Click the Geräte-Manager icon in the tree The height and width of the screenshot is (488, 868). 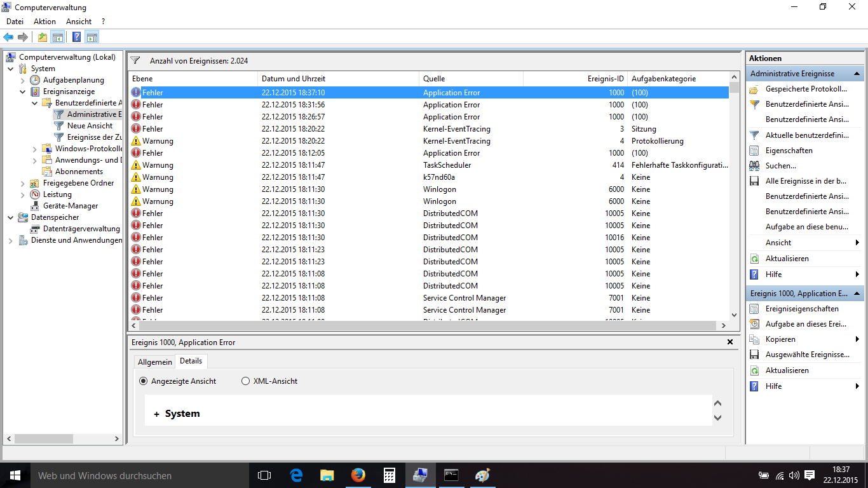coord(35,206)
